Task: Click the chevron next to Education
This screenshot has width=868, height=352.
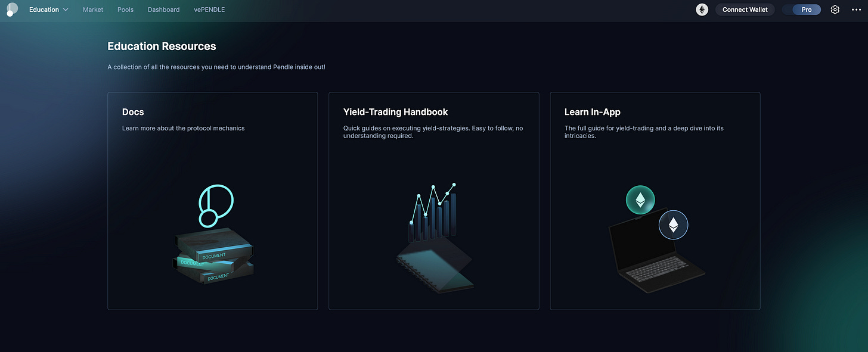Action: tap(66, 10)
